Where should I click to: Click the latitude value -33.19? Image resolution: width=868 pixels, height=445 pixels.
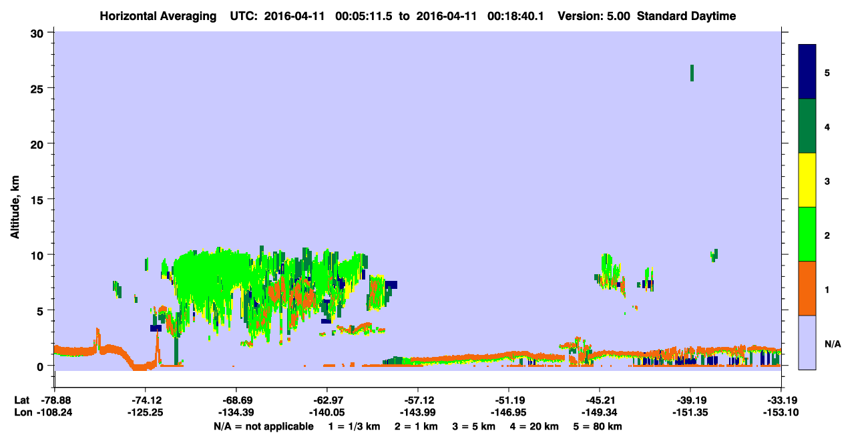pos(781,400)
